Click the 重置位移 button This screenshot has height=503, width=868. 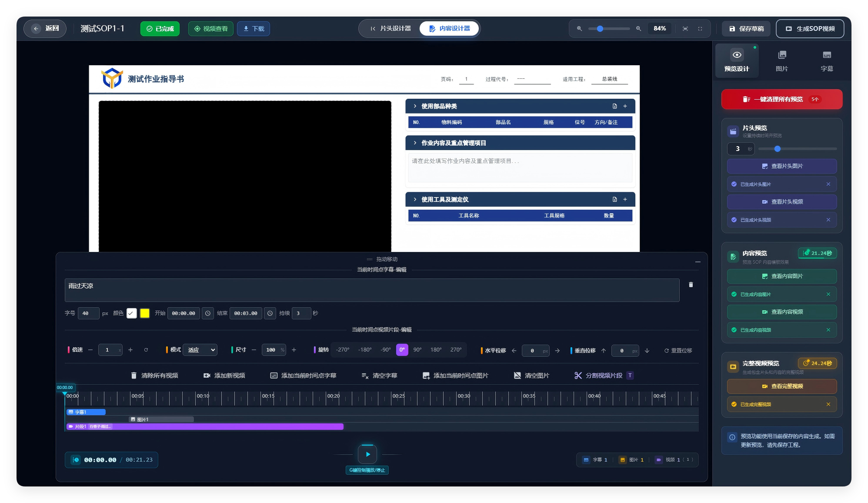[678, 351]
